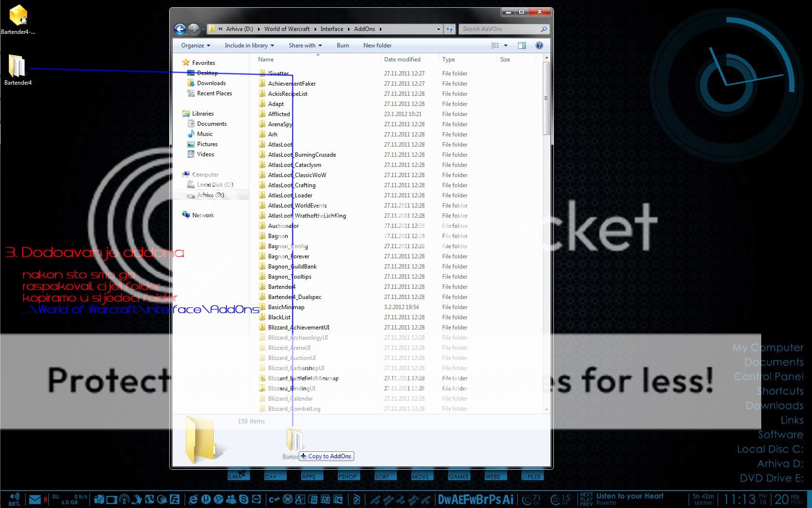Click the arrow after Interface in breadcrumb
This screenshot has height=508, width=812.
(348, 29)
